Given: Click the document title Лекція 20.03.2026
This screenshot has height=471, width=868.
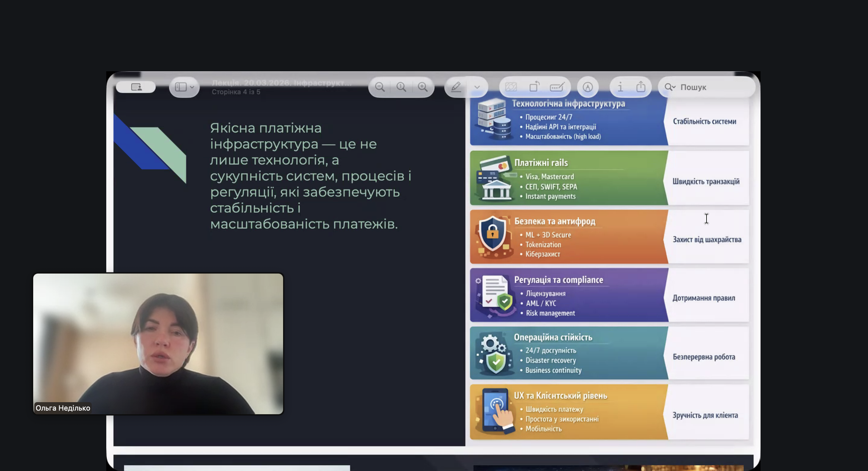Looking at the screenshot, I should click(x=281, y=83).
